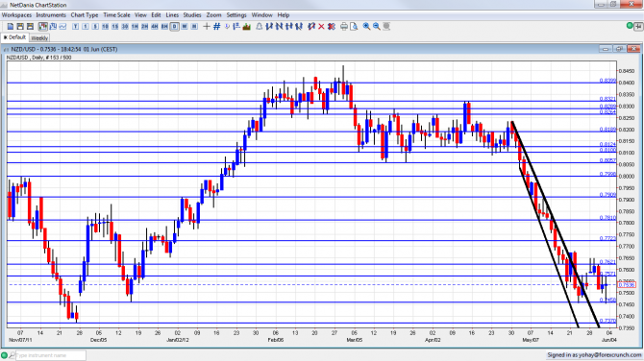Select the candlestick chart type icon
This screenshot has width=644, height=361.
[42, 27]
